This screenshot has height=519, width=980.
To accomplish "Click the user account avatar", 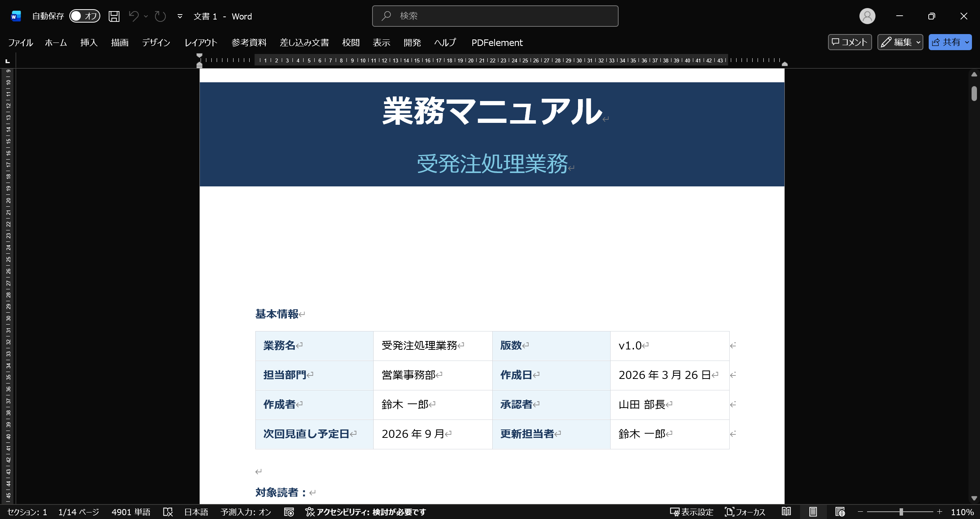I will 867,16.
